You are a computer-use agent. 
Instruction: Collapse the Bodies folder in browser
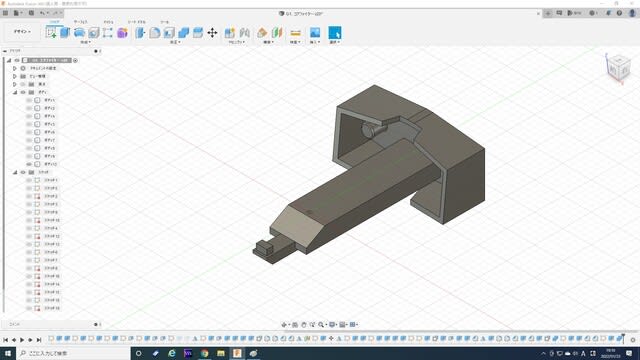point(15,92)
